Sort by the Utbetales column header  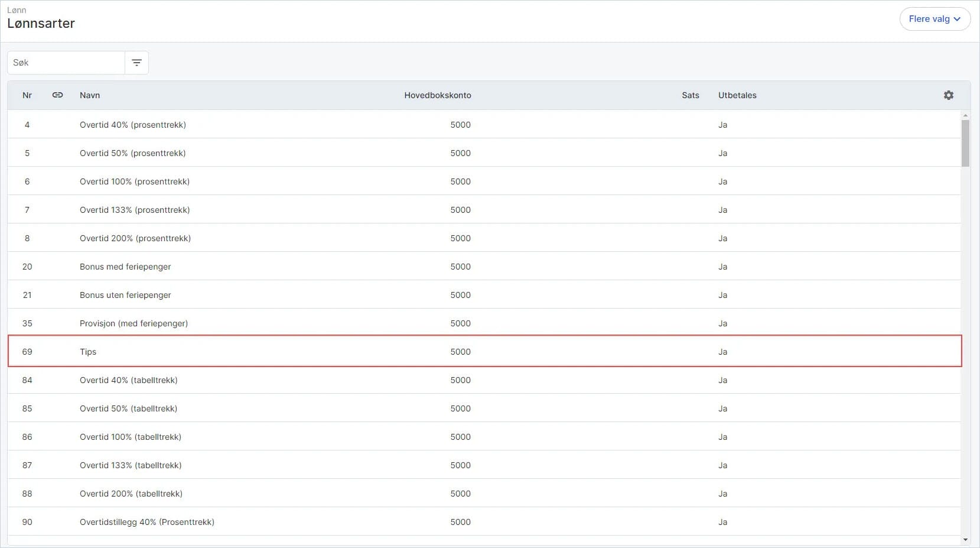click(x=737, y=95)
